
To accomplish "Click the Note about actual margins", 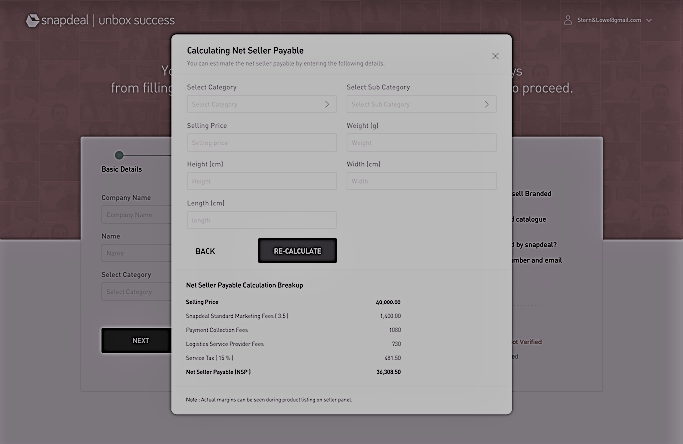I will (269, 400).
